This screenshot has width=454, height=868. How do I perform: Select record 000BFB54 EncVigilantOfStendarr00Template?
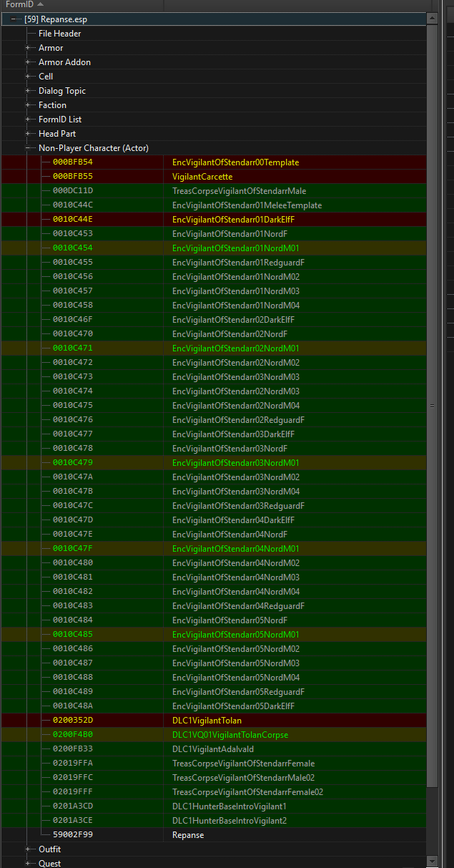[214, 162]
